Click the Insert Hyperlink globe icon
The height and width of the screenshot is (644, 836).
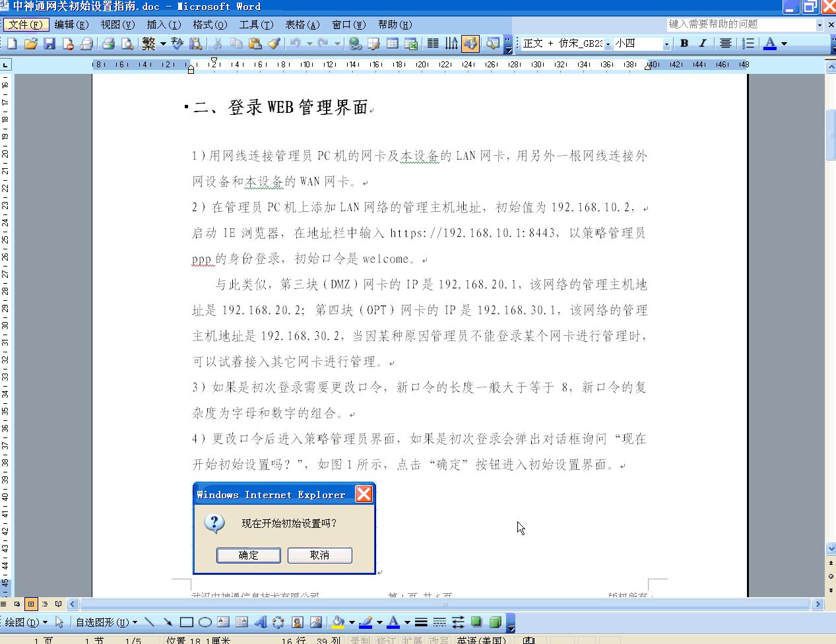(x=356, y=44)
